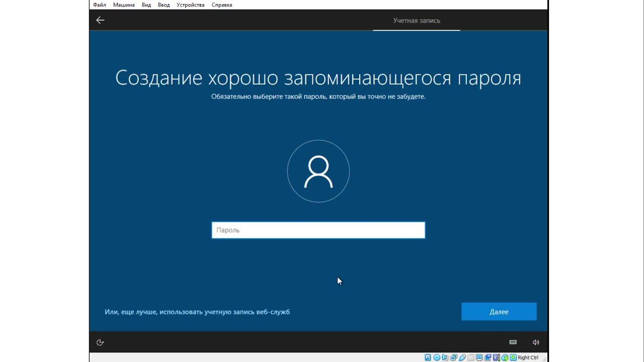Click the recording status icon
Image resolution: width=644 pixels, height=362 pixels.
[488, 357]
